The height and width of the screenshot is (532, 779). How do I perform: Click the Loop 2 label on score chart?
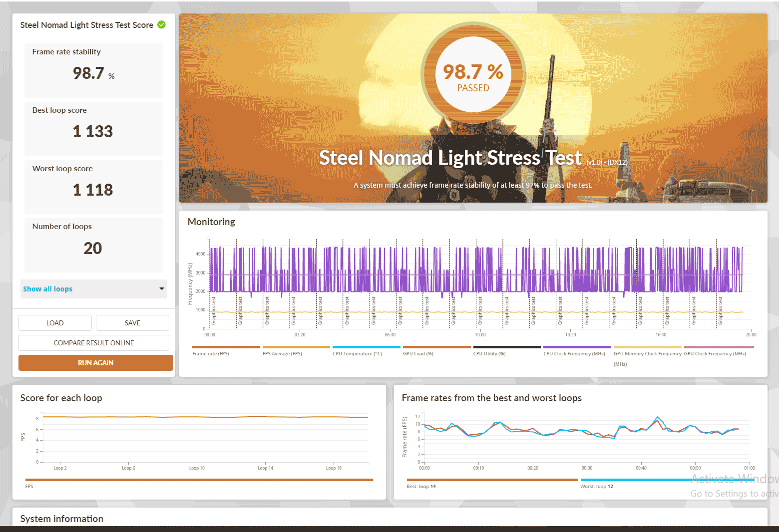coord(60,468)
